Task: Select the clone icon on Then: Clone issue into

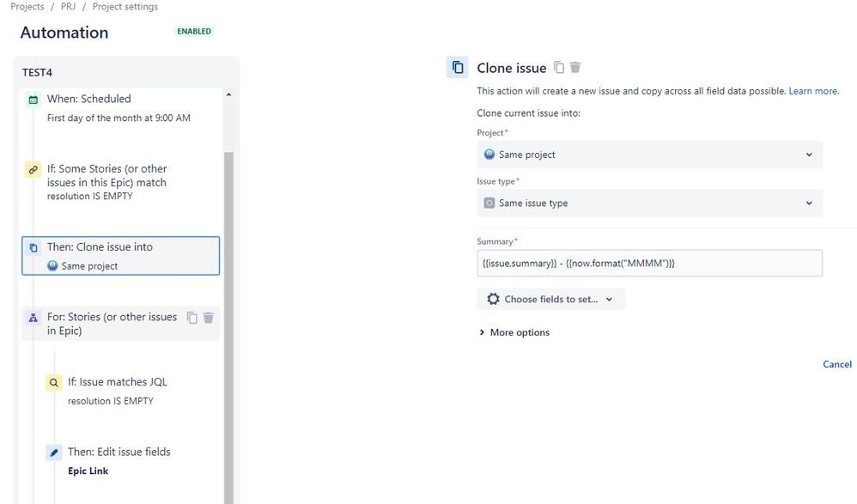Action: (32, 246)
